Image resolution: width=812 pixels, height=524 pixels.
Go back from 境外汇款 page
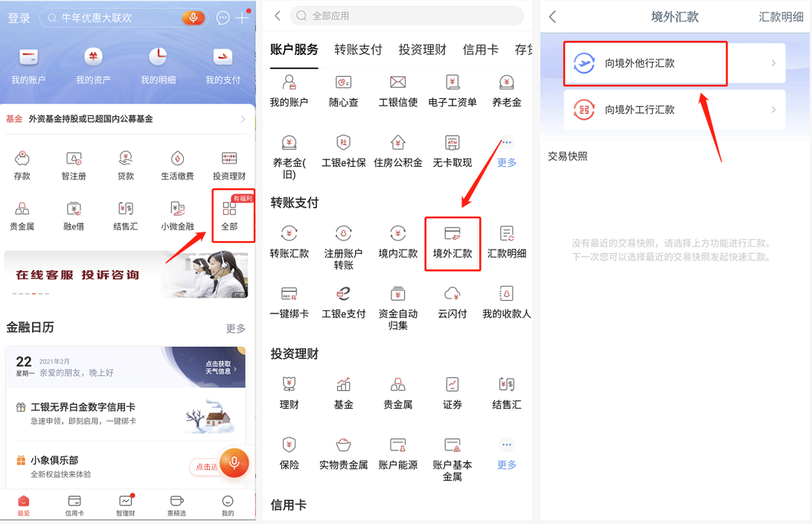[x=552, y=17]
